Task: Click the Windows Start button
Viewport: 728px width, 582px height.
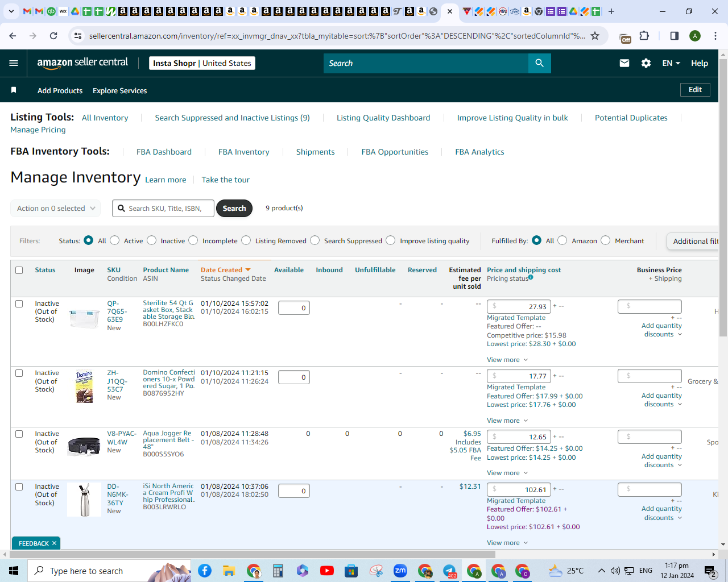Action: pos(14,571)
